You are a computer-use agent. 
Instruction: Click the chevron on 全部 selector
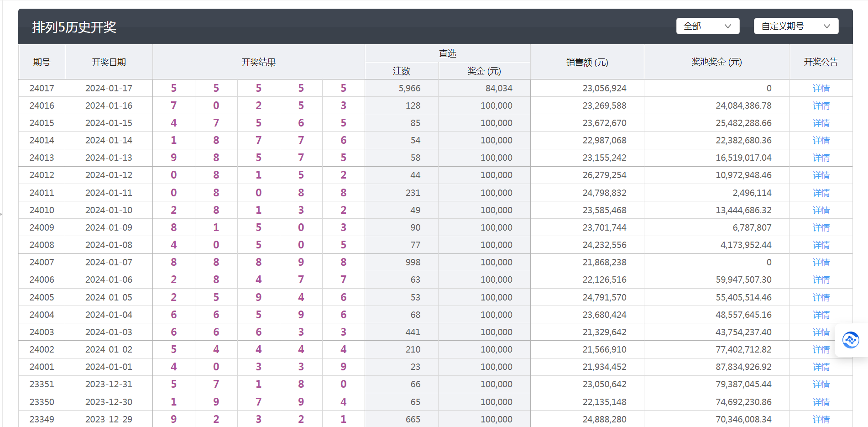(x=728, y=26)
